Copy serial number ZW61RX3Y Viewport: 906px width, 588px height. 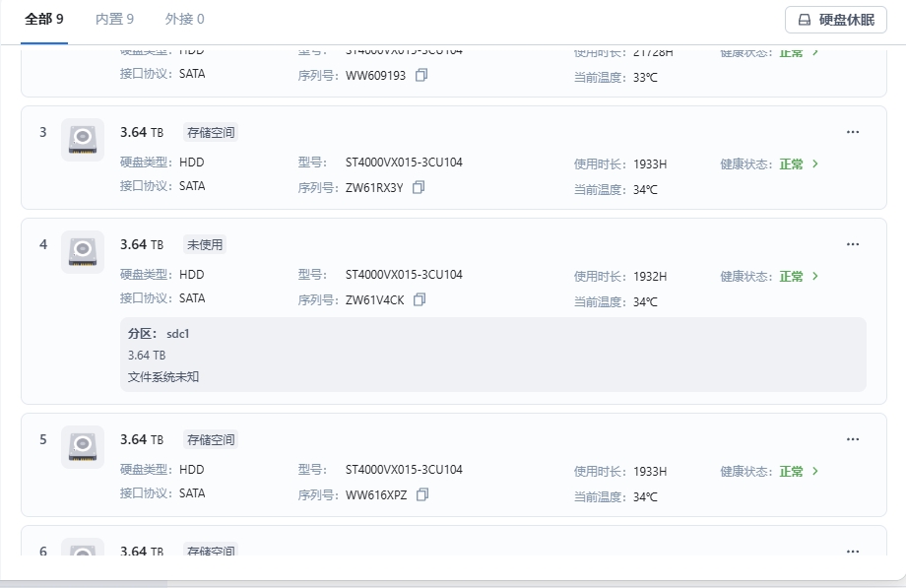click(419, 187)
